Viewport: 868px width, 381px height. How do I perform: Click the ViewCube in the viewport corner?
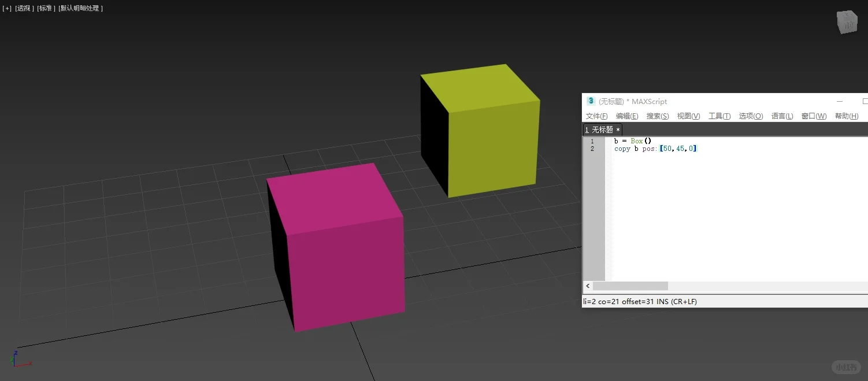tap(846, 22)
